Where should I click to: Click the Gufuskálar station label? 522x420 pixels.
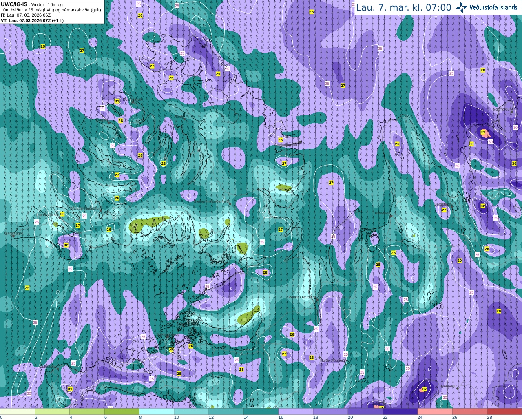coord(47,367)
